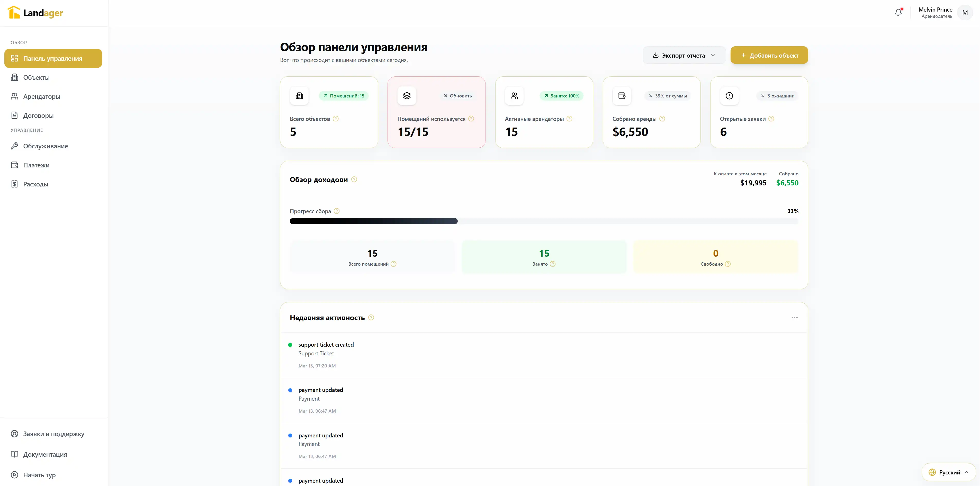The height and width of the screenshot is (486, 980).
Task: Click the Добавить объект button
Action: (769, 55)
